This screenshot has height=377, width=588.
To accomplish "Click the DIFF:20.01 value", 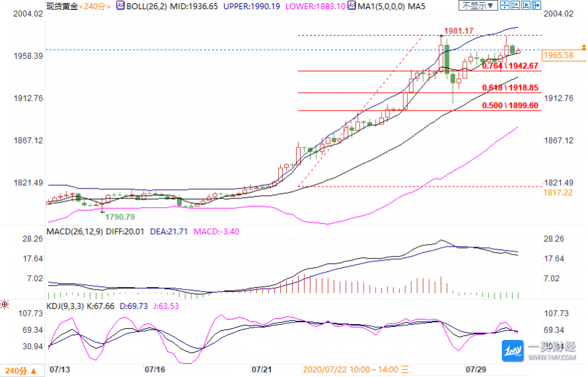I will coord(125,231).
